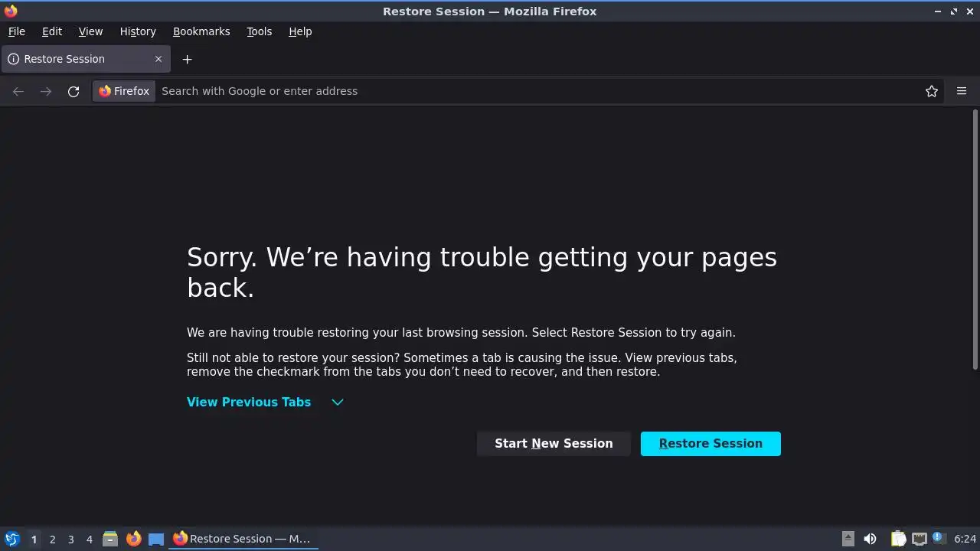Screen dimensions: 980x551
Task: Select the Restore Session tab
Action: coord(86,59)
